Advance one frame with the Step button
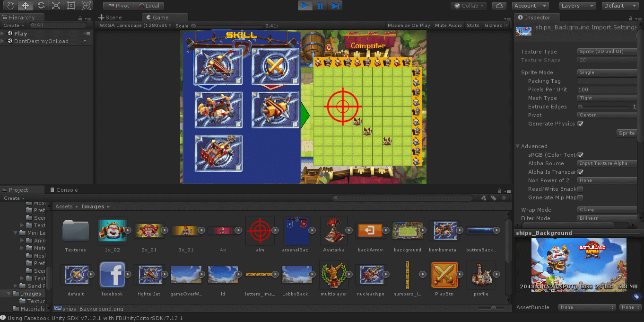 [x=335, y=6]
